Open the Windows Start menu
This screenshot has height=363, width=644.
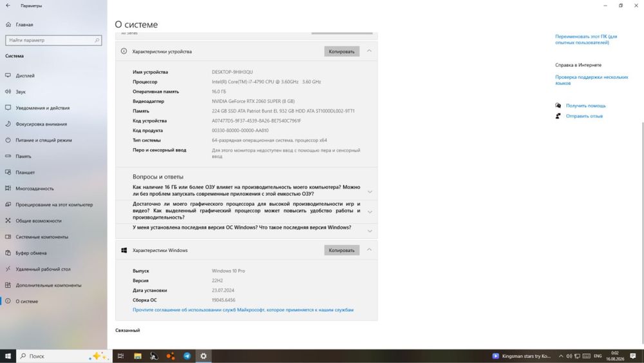(8, 356)
